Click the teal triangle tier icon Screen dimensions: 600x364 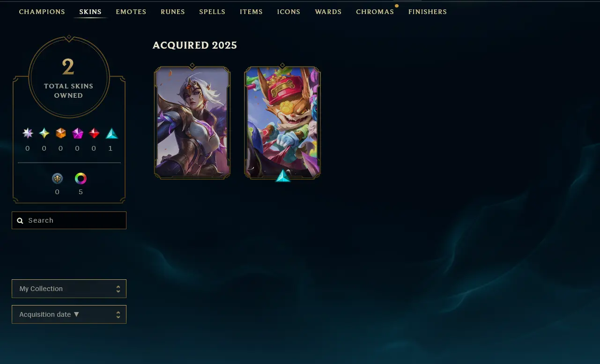(111, 133)
